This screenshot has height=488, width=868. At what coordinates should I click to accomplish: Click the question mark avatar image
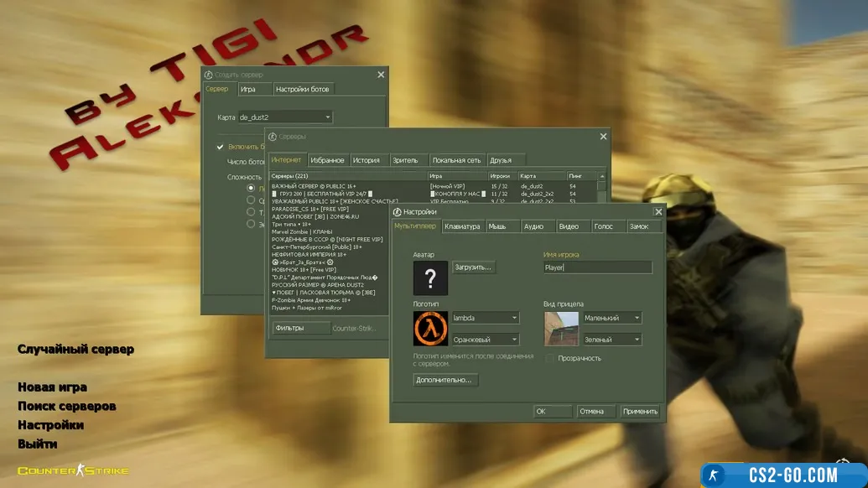click(430, 278)
